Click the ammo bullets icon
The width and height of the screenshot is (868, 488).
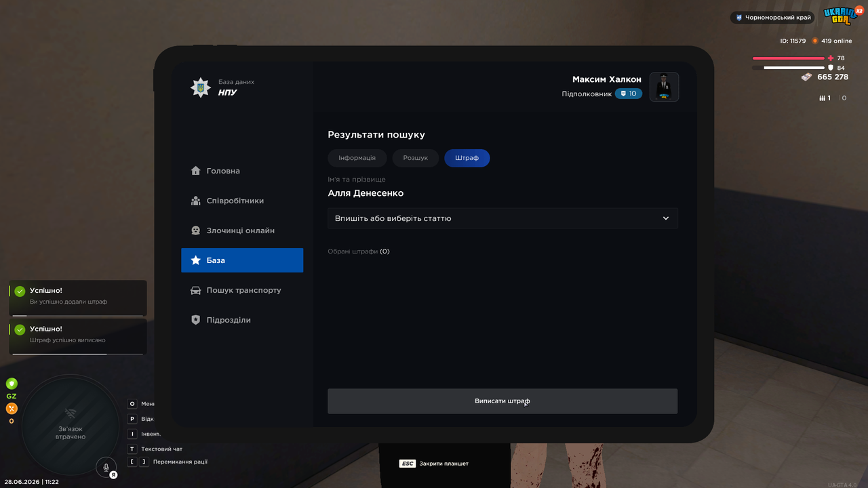coord(822,98)
